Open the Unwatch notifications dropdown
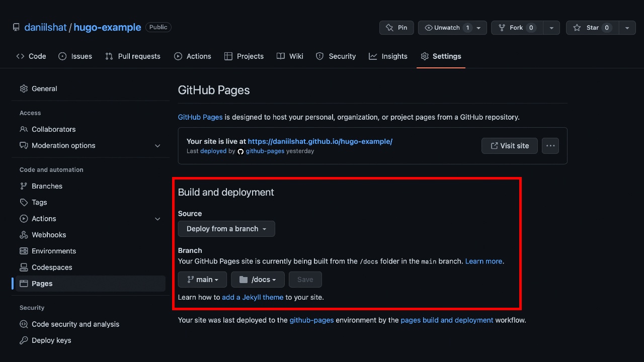 coord(452,28)
